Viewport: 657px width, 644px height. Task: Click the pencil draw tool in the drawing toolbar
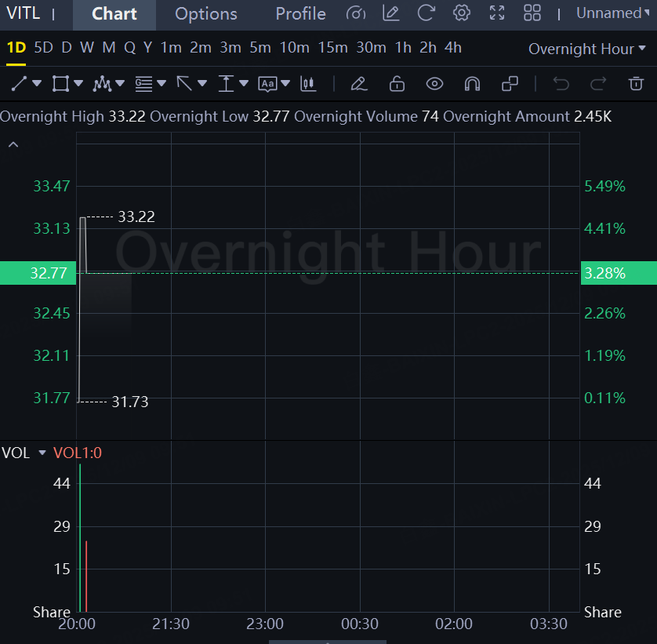(x=358, y=83)
